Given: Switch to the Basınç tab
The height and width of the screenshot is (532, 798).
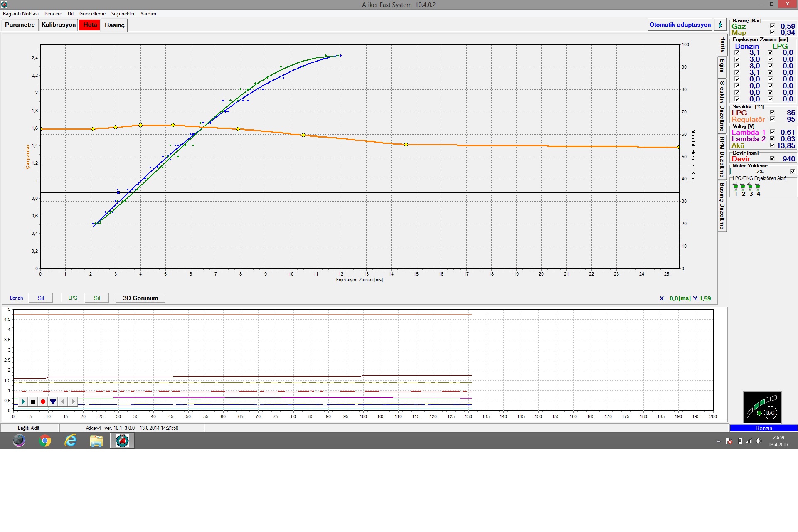Looking at the screenshot, I should (x=115, y=25).
